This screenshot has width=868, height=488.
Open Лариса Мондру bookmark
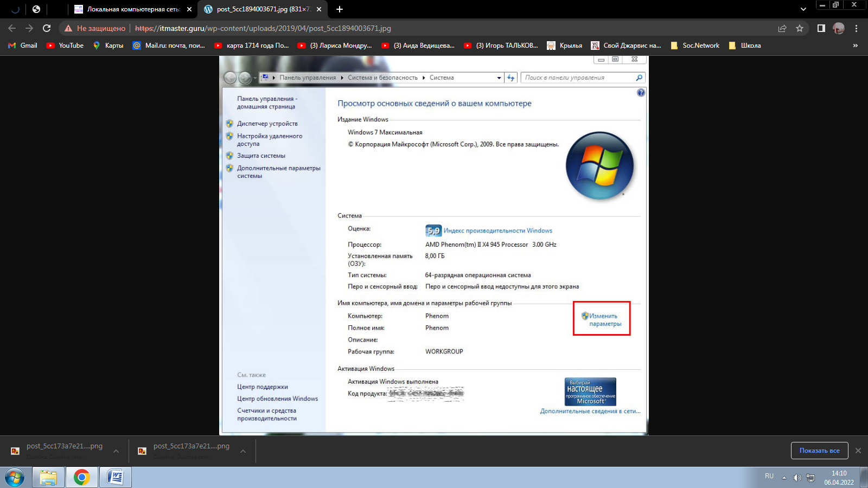click(x=335, y=46)
